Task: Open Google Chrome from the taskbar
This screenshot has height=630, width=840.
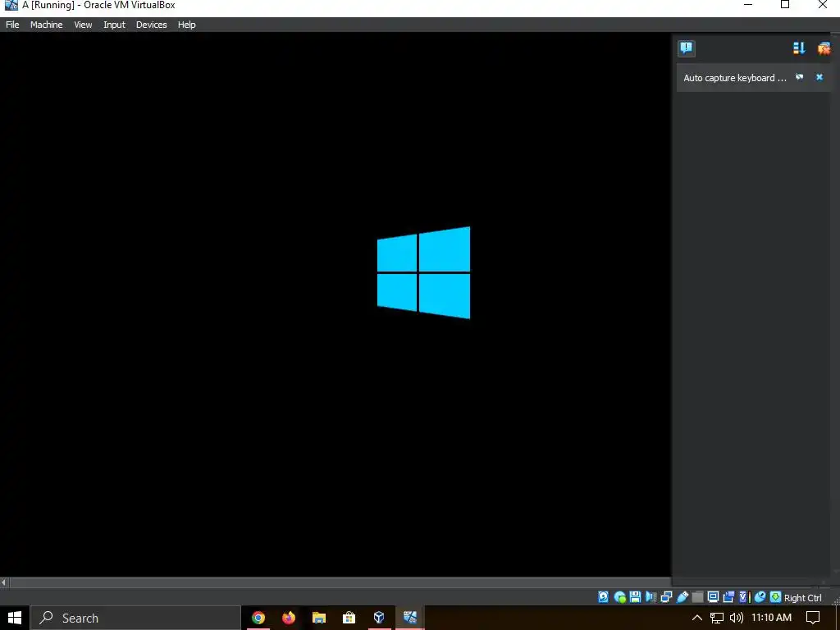Action: click(x=258, y=618)
